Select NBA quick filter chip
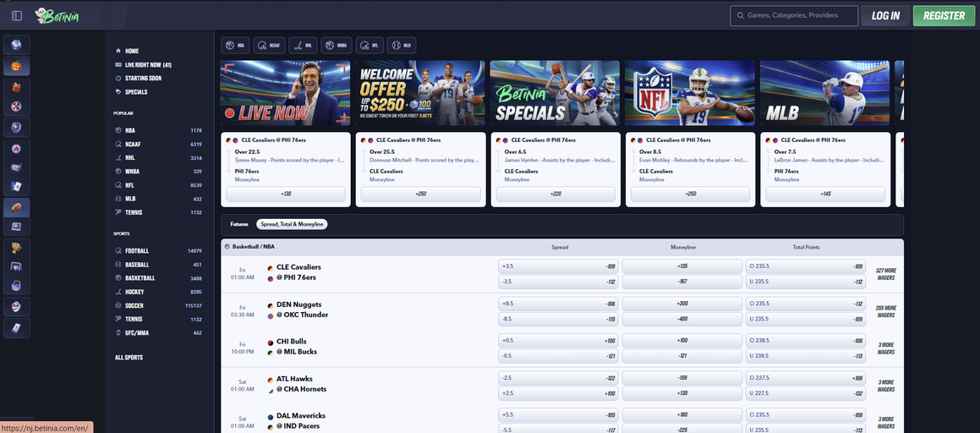 click(236, 45)
